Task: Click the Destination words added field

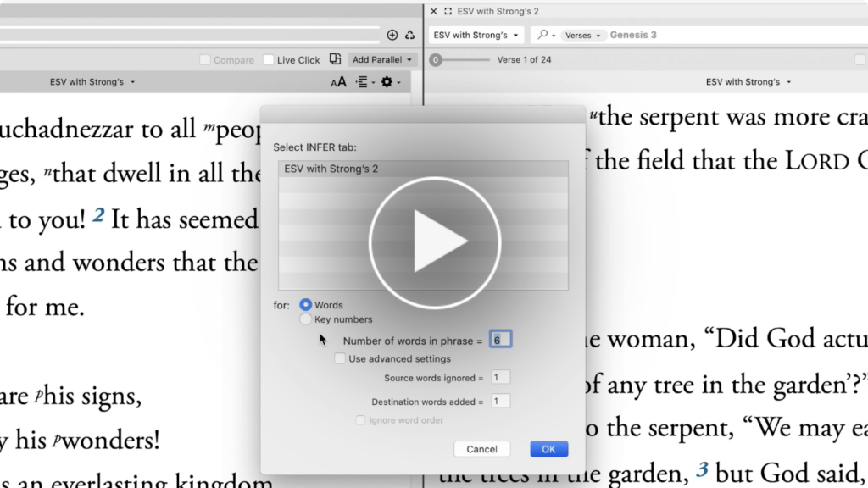Action: pyautogui.click(x=500, y=401)
